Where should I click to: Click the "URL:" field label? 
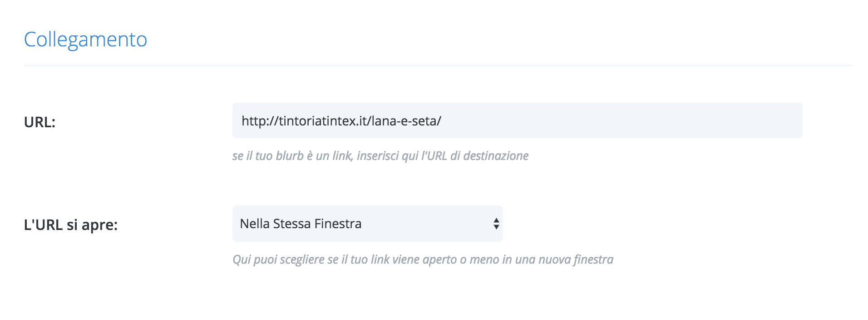pos(39,122)
